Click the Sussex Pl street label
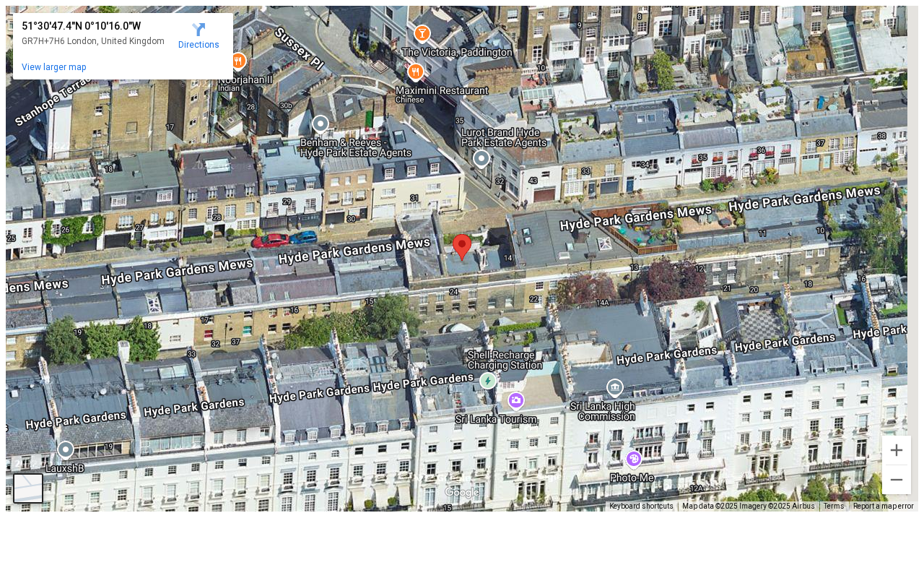Screen dimensions: 924x578 (x=300, y=48)
